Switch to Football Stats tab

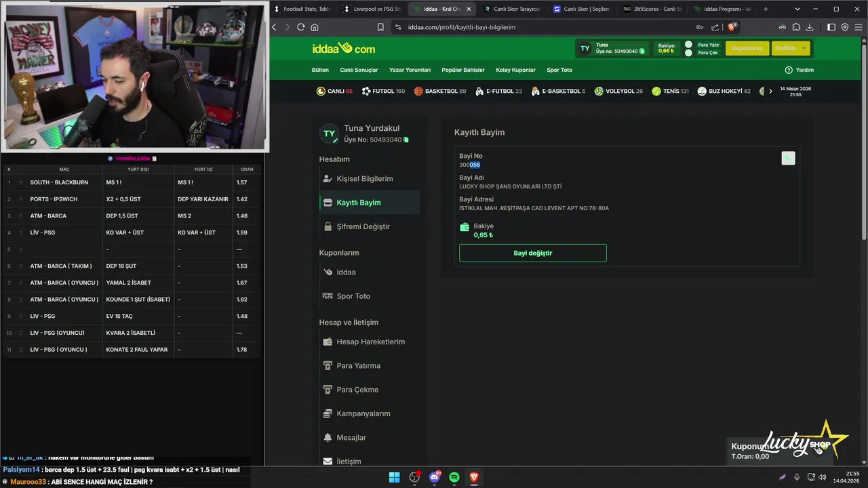302,9
